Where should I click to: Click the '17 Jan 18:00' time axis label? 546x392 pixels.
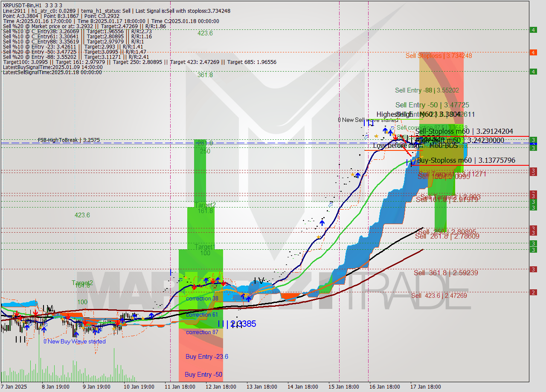pyautogui.click(x=425, y=387)
